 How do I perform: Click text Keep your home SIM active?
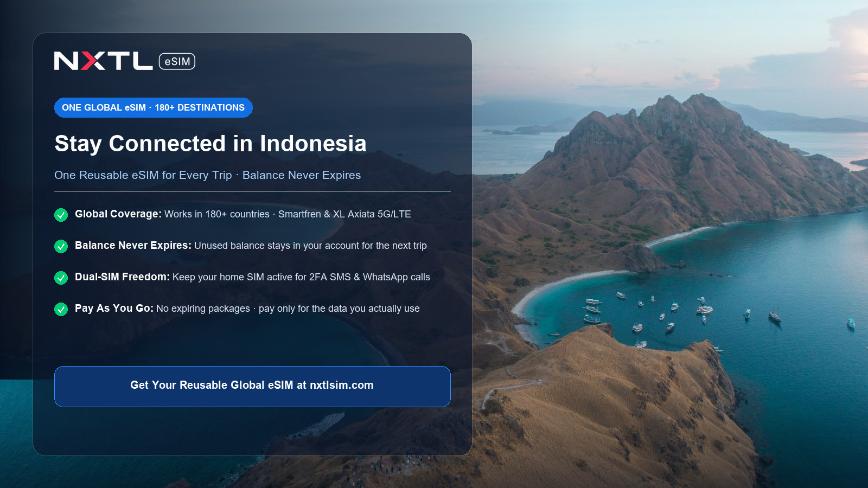coord(232,277)
